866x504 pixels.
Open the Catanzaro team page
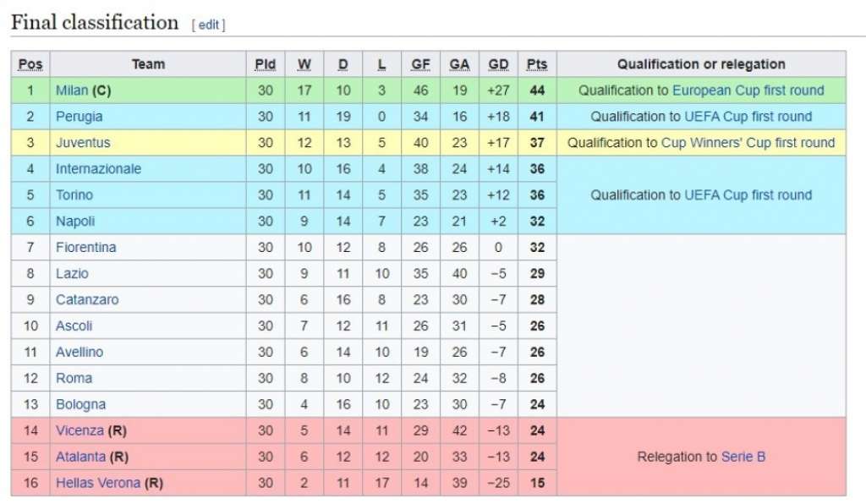coord(87,300)
